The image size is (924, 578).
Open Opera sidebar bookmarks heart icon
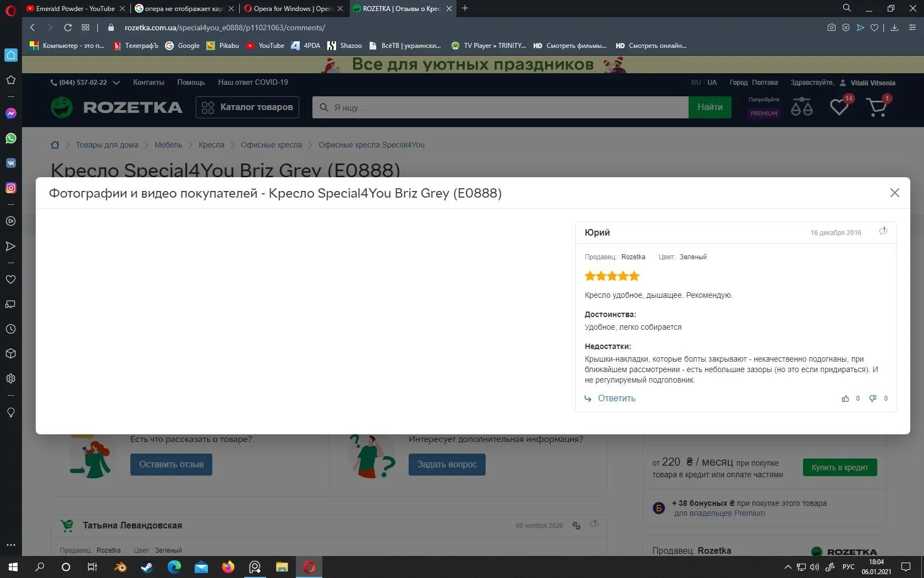click(10, 279)
